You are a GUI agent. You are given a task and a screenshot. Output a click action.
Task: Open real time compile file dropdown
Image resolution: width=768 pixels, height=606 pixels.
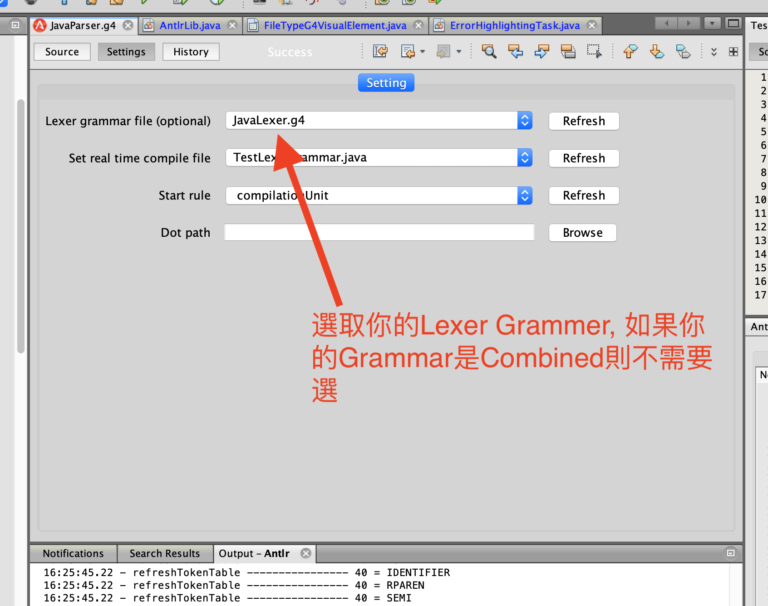pyautogui.click(x=525, y=158)
